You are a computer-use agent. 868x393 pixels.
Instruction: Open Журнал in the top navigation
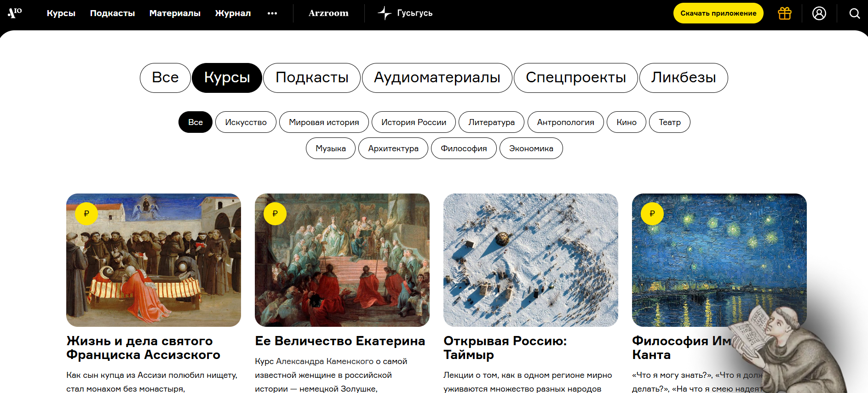pyautogui.click(x=233, y=13)
